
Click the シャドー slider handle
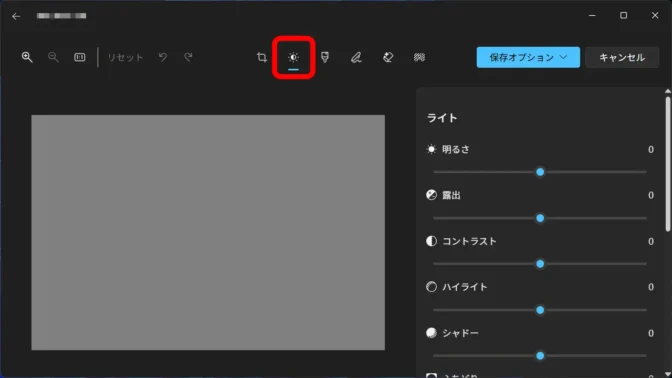(540, 356)
